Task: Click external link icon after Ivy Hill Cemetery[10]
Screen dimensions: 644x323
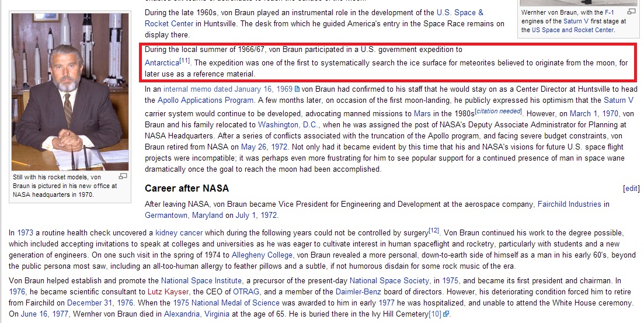Action: [x=446, y=314]
